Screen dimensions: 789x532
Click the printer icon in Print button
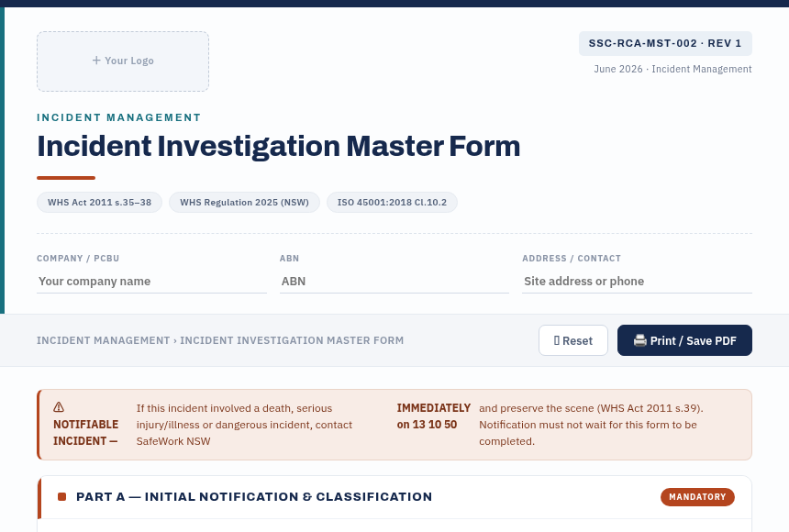coord(640,340)
